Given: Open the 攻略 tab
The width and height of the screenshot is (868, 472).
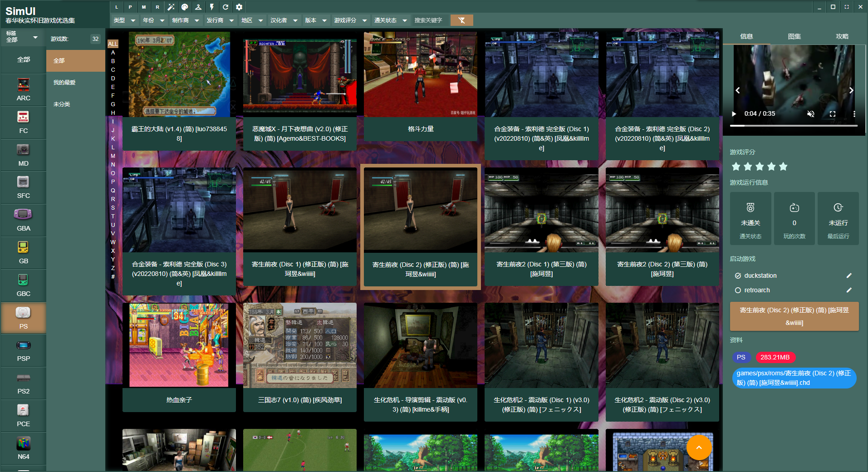Looking at the screenshot, I should pyautogui.click(x=842, y=36).
